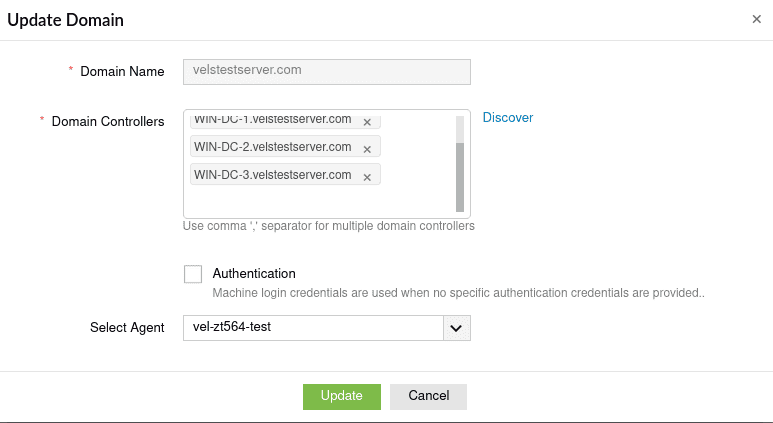Image resolution: width=773 pixels, height=423 pixels.
Task: Click the Domain Name field label
Action: (122, 72)
